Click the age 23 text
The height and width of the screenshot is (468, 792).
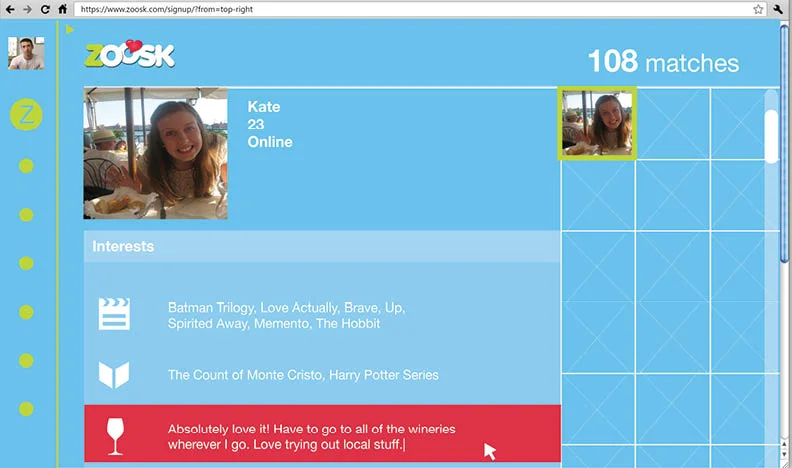(256, 124)
